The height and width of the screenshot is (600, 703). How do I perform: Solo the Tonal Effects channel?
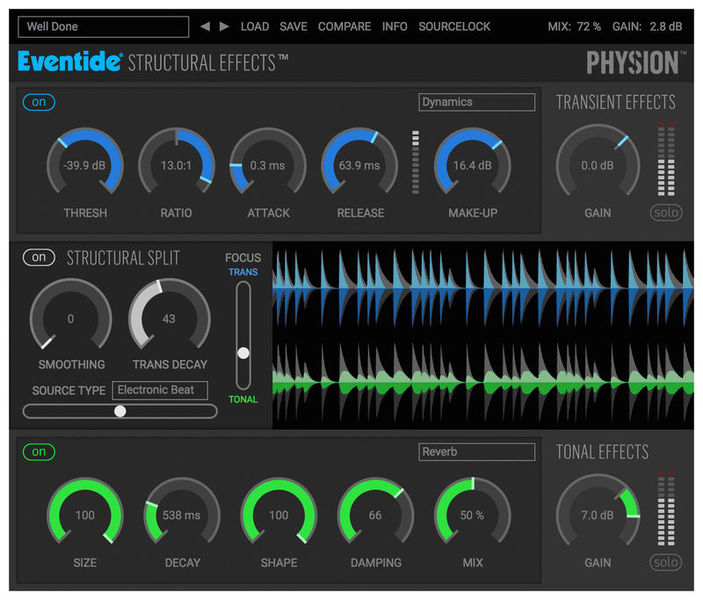(x=666, y=562)
